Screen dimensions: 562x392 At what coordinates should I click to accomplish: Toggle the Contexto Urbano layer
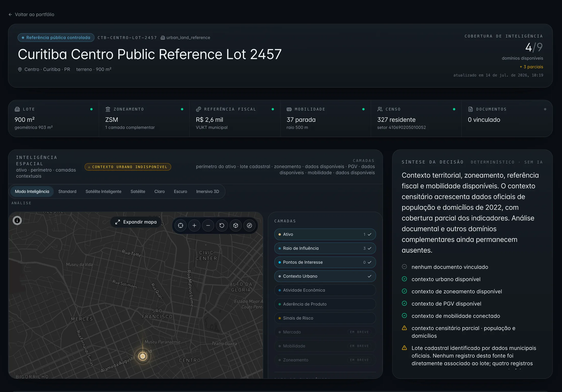[325, 276]
